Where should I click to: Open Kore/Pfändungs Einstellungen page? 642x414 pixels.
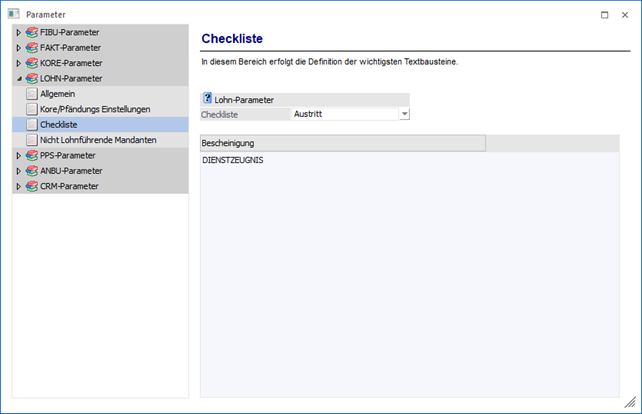pos(101,109)
